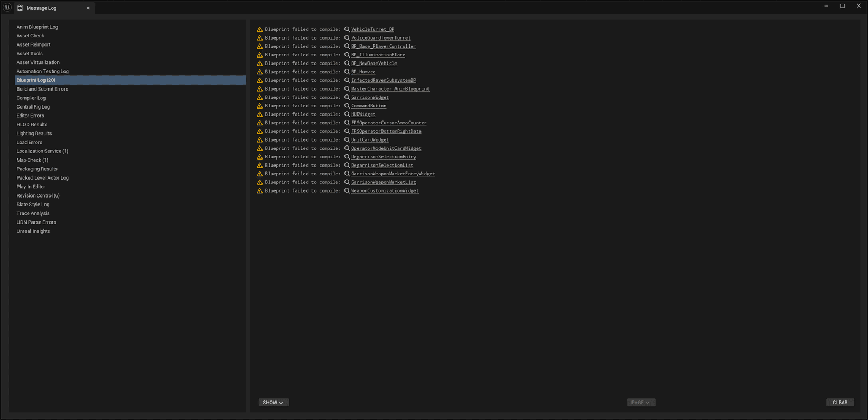Click the Unreal Engine logo icon

[8, 7]
